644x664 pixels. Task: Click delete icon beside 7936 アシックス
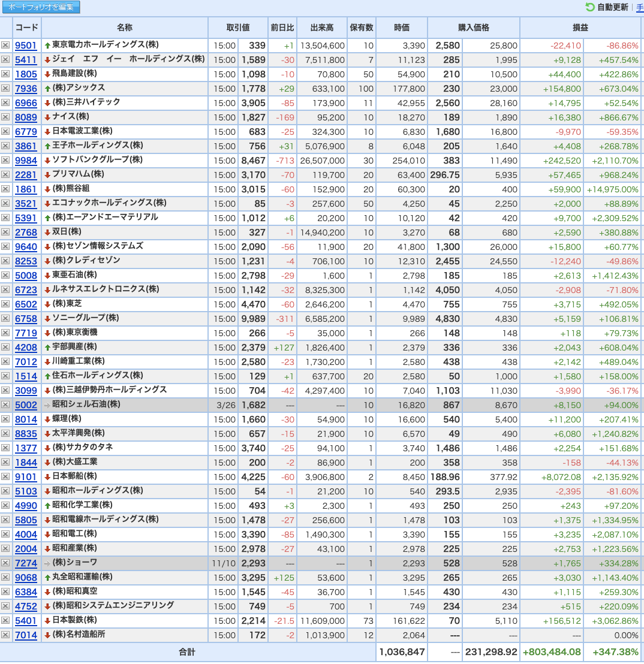(5, 88)
